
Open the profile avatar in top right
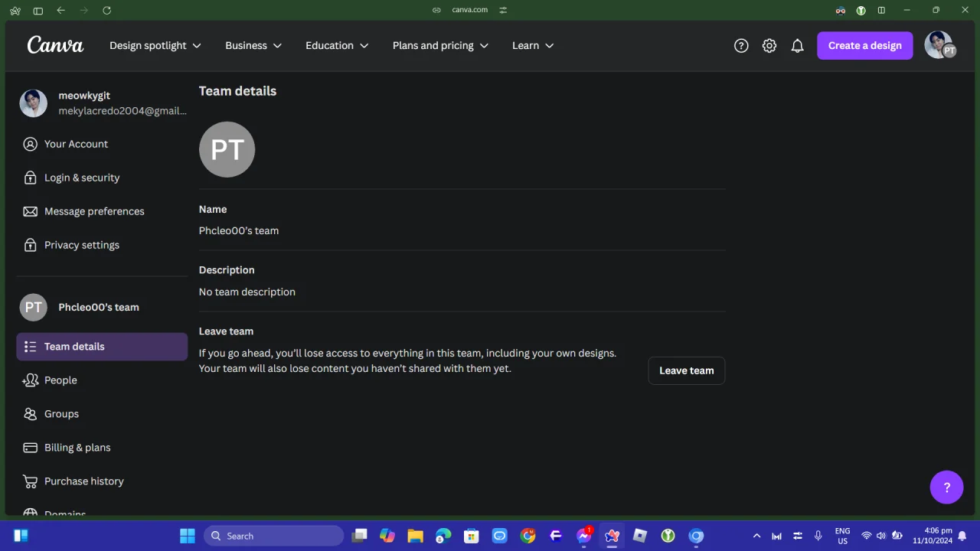coord(940,45)
